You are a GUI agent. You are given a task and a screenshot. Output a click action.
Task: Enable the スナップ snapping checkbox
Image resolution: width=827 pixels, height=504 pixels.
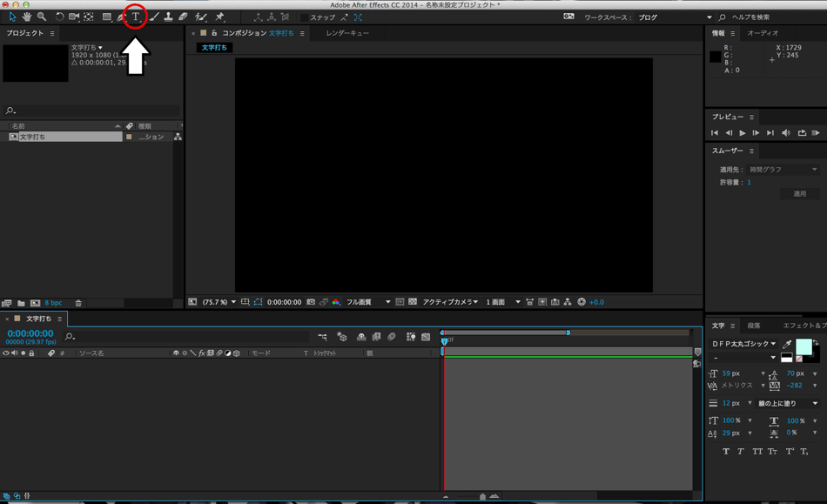[x=304, y=17]
